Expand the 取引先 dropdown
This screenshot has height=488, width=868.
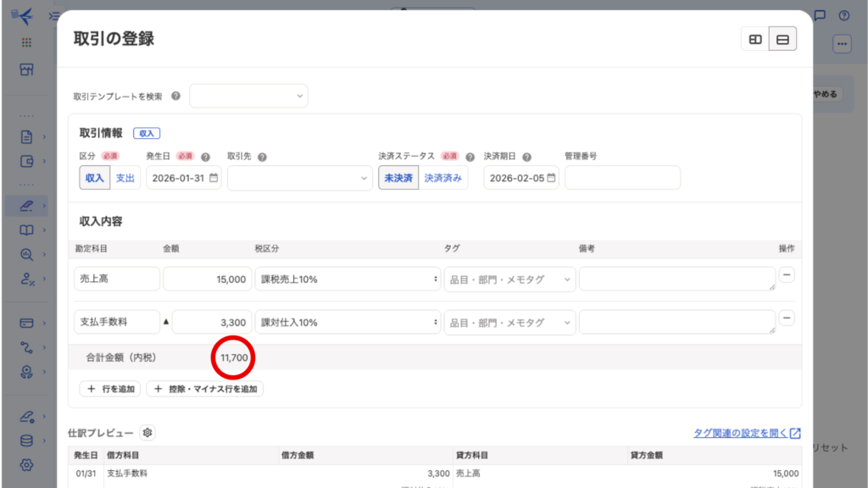[299, 178]
